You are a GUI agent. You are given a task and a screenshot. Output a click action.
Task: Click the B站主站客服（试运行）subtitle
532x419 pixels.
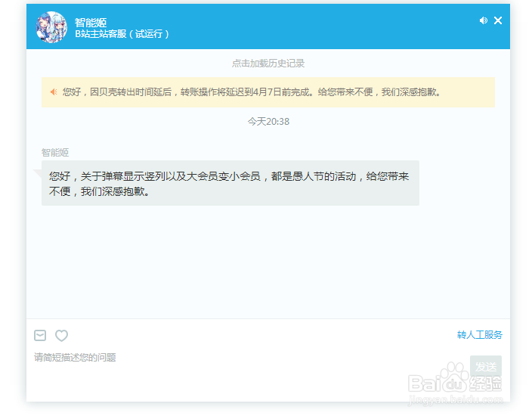(x=122, y=34)
